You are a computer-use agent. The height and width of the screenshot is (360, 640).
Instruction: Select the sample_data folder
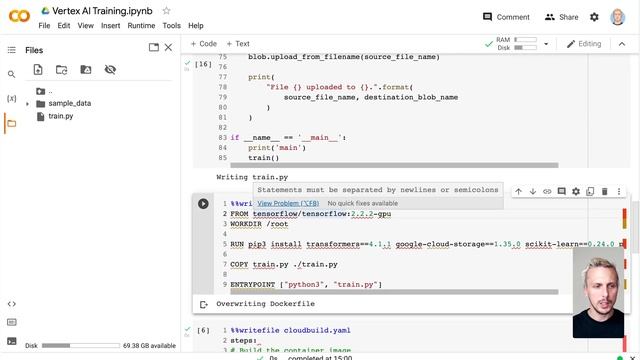(x=70, y=104)
